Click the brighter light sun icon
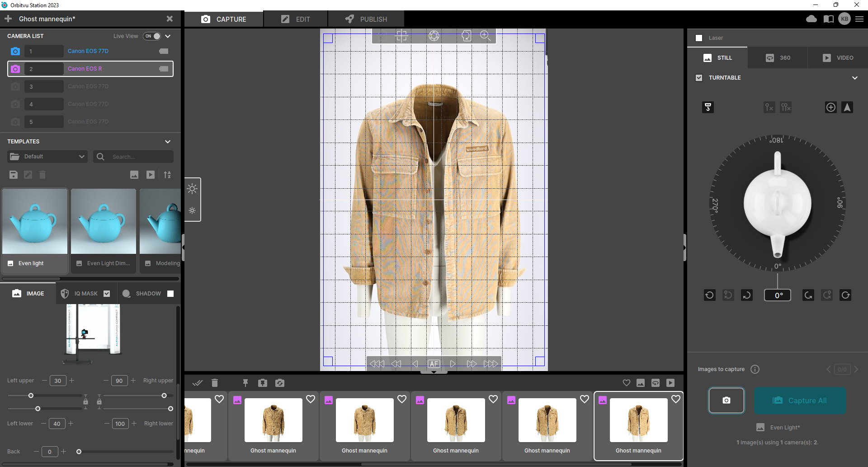Screen dimensions: 868x467 coord(192,189)
